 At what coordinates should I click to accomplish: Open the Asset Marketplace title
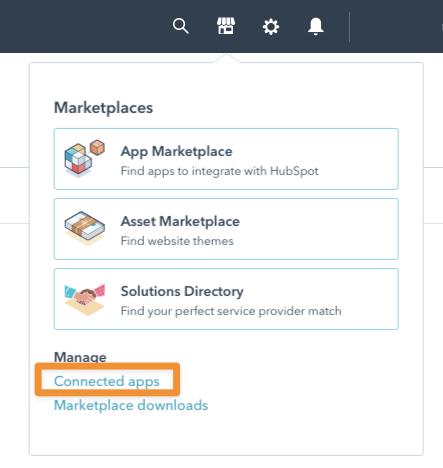point(180,221)
